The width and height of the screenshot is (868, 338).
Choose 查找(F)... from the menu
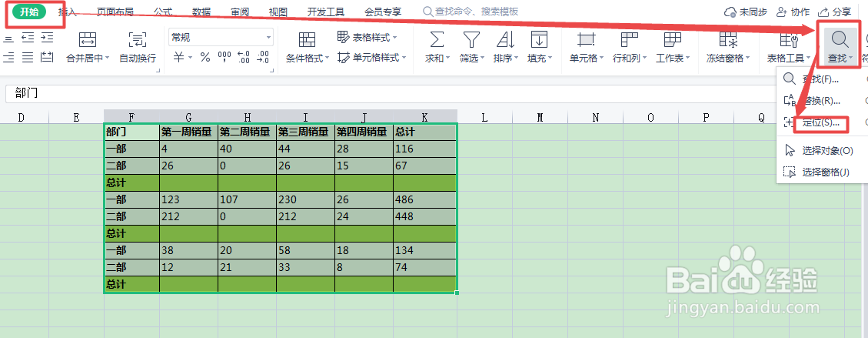pos(820,79)
